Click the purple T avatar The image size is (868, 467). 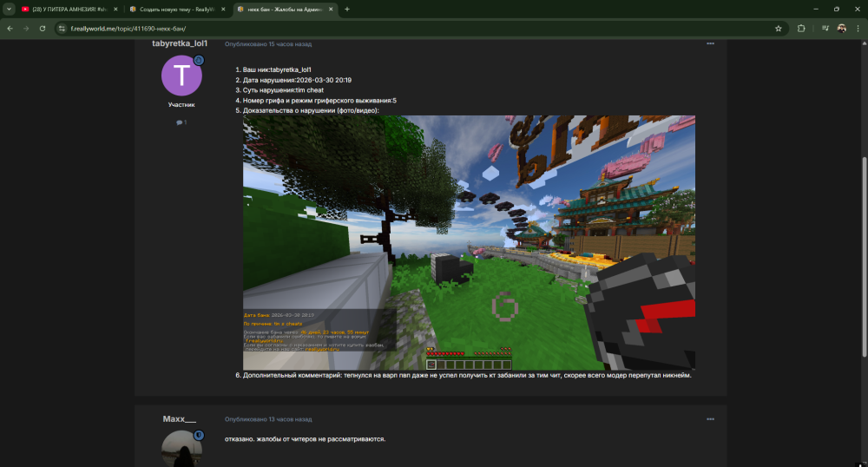tap(181, 76)
